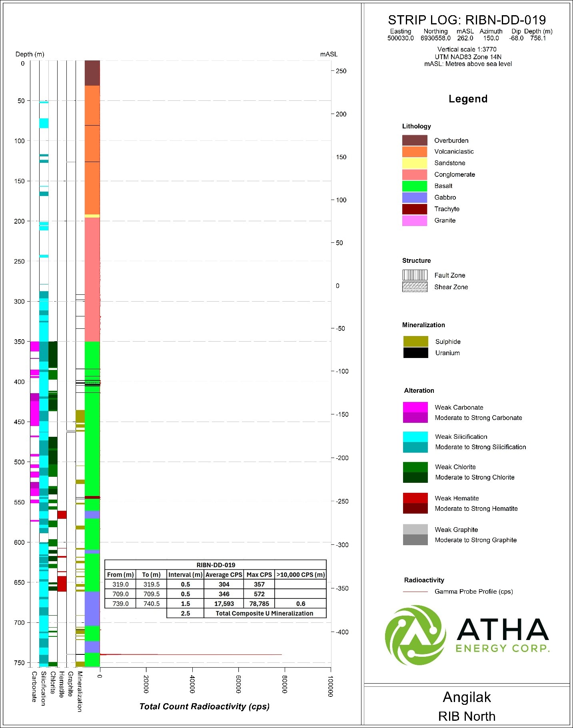Click the Max CPS column header
The height and width of the screenshot is (728, 573).
(x=259, y=574)
